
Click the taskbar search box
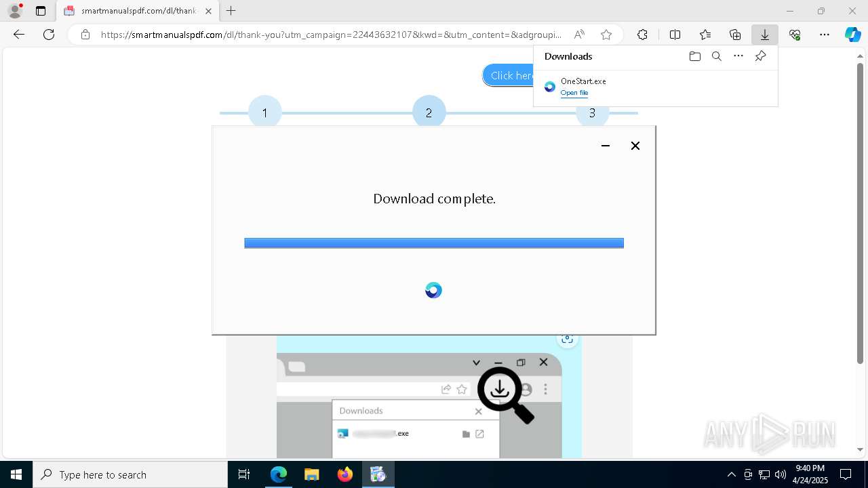[x=130, y=474]
